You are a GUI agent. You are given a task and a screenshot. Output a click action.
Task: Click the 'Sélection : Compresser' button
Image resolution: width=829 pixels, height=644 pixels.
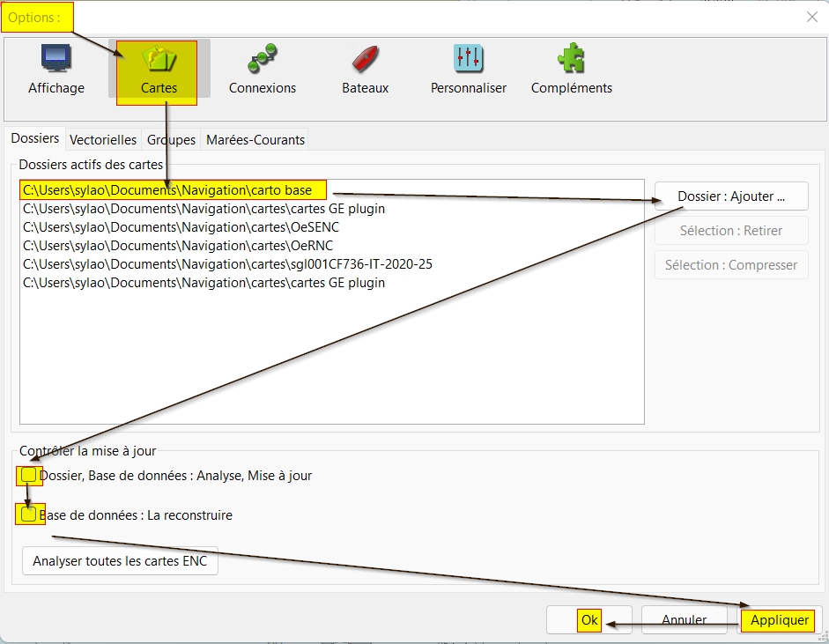(731, 265)
